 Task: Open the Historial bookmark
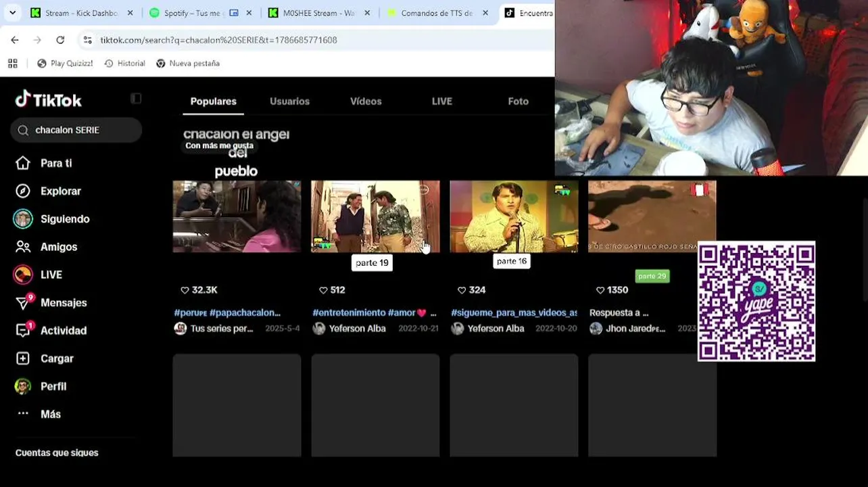tap(124, 63)
